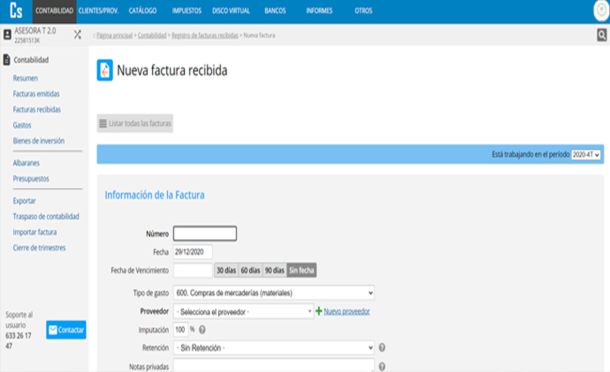Click the Nuevo proveedor link
Viewport: 610px width, 372px height.
pyautogui.click(x=347, y=311)
